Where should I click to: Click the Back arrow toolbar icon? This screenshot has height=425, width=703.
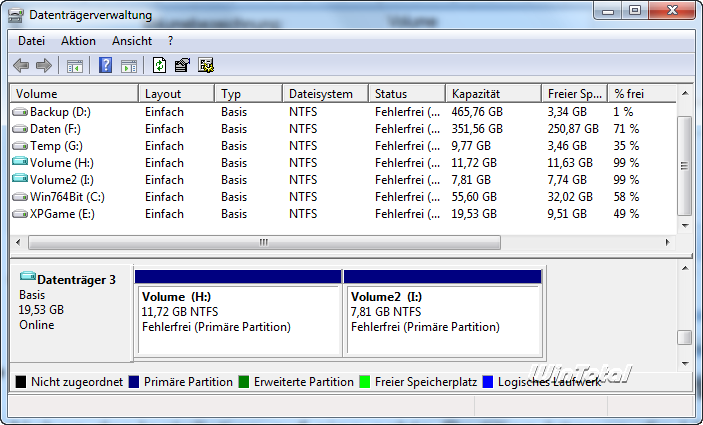click(x=21, y=65)
